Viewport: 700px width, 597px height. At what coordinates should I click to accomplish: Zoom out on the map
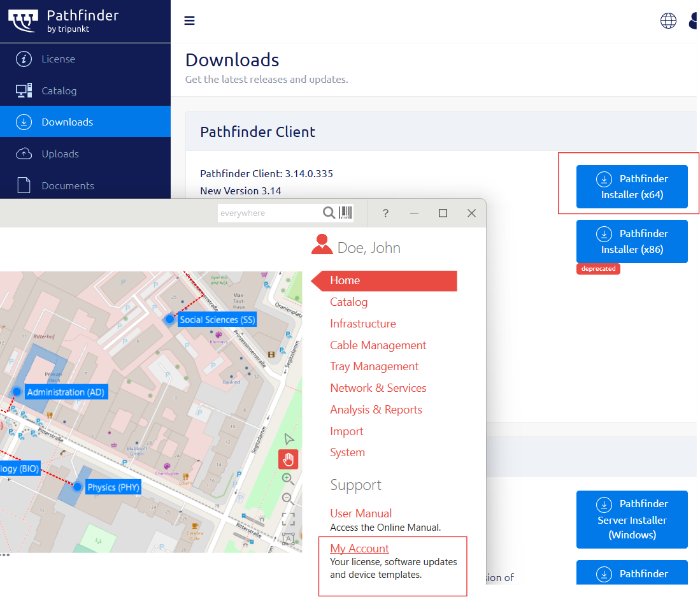(x=288, y=498)
